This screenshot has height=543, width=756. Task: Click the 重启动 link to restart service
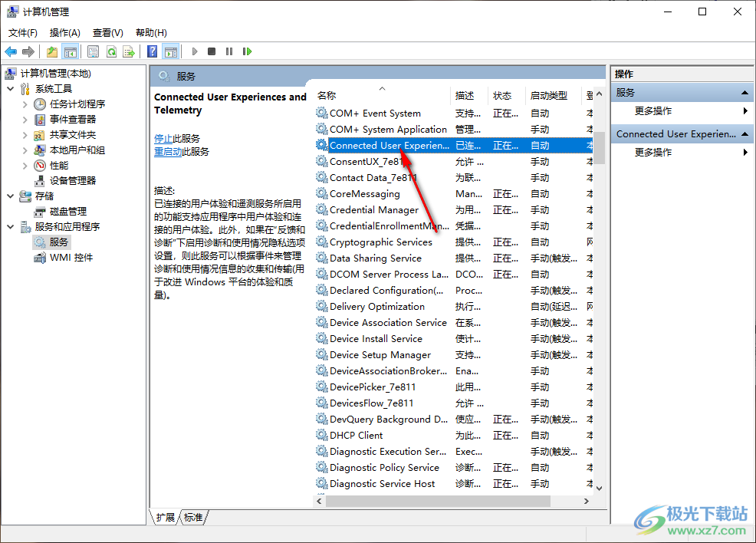168,152
